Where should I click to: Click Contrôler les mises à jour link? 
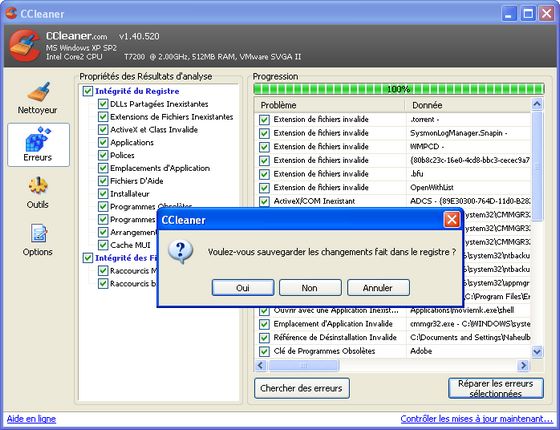pos(477,419)
